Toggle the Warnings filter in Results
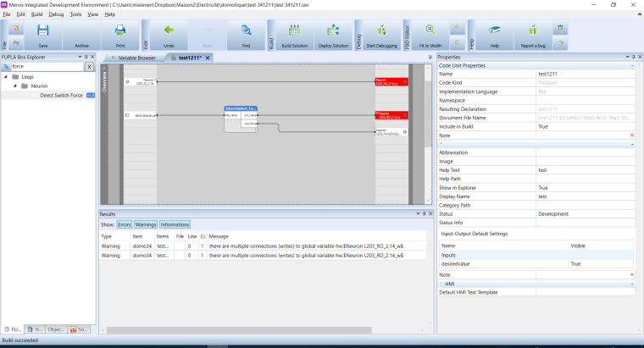 (x=146, y=224)
